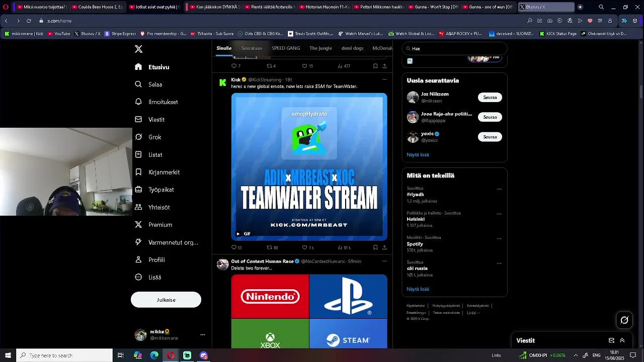Image resolution: width=644 pixels, height=362 pixels.
Task: Open Etusivu home in sidebar
Action: (152, 67)
